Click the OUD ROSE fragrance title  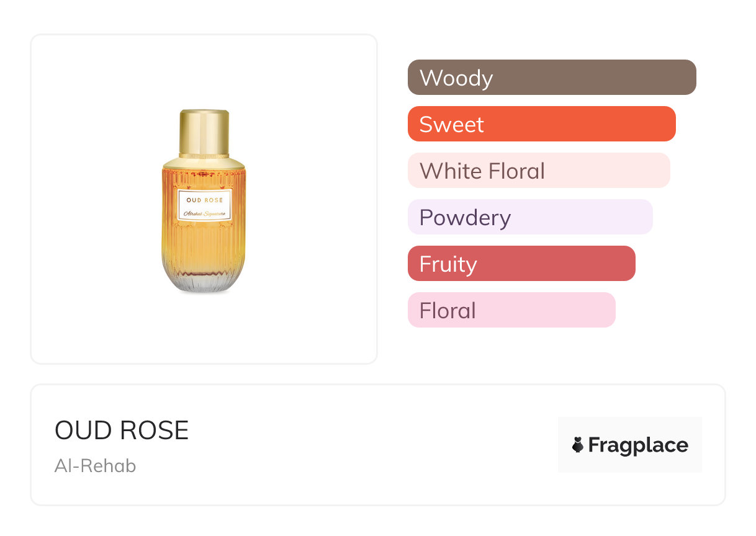(122, 431)
